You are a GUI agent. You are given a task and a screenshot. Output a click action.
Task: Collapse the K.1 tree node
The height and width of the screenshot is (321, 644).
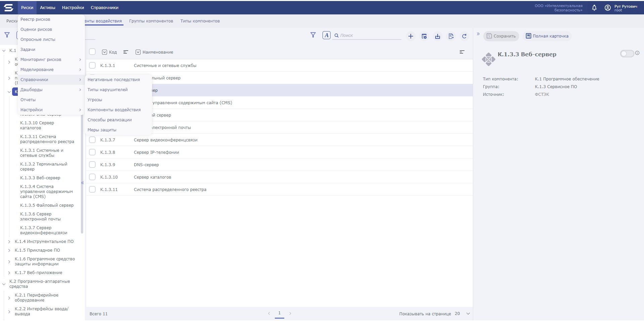click(x=4, y=51)
